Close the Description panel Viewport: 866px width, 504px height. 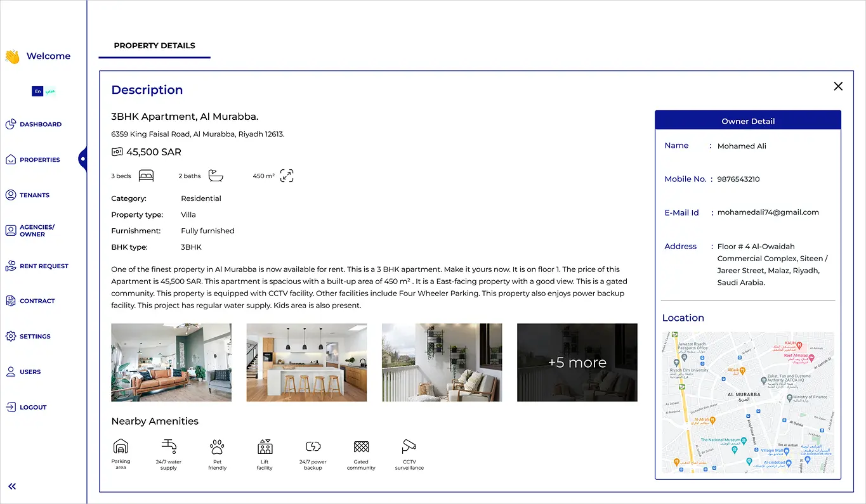tap(837, 86)
